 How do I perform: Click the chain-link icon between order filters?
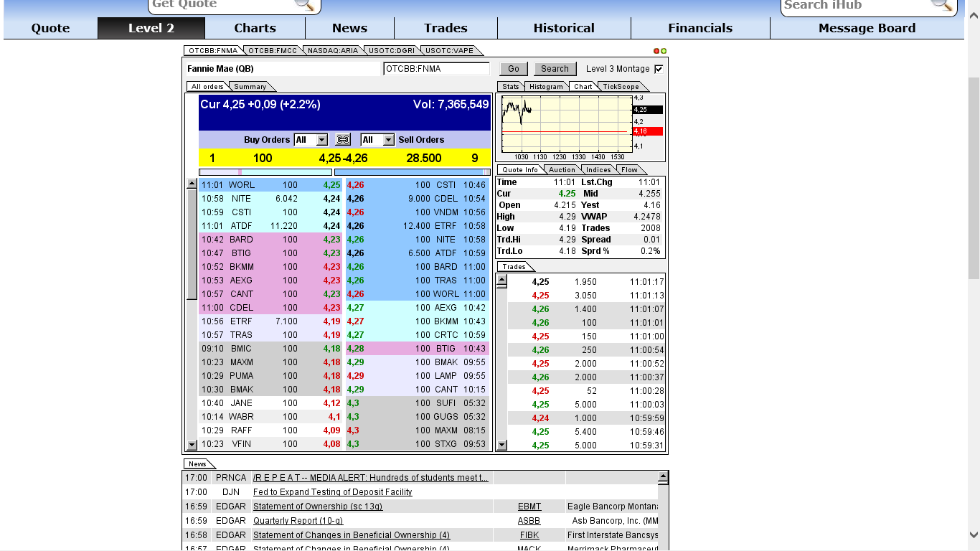[343, 139]
